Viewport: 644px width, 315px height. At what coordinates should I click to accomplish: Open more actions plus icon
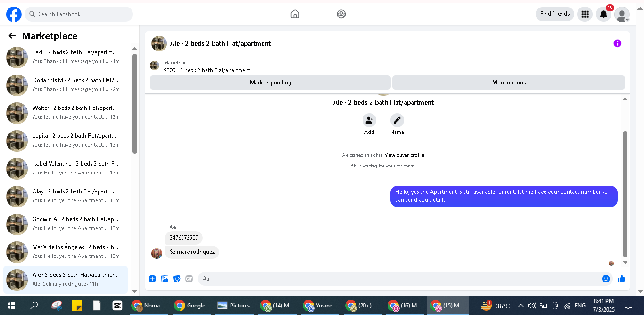point(152,279)
